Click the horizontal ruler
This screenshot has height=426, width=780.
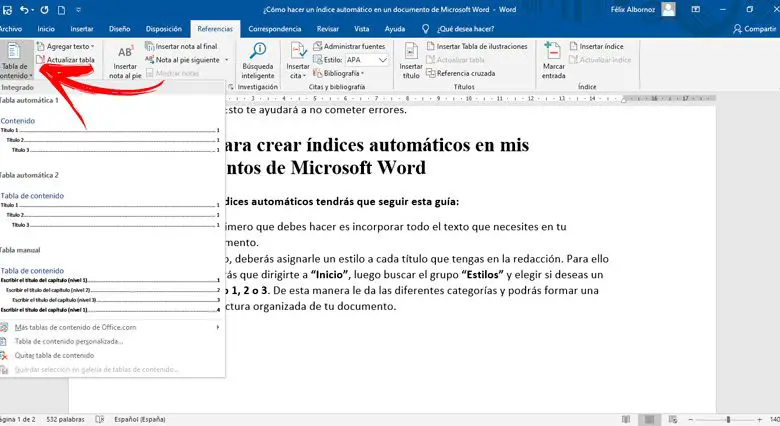pos(470,99)
